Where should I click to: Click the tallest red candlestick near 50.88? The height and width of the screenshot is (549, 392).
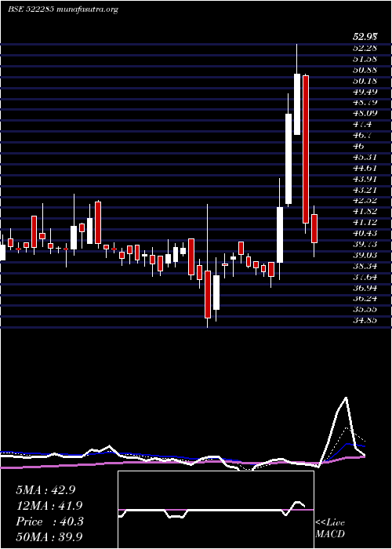(306, 149)
